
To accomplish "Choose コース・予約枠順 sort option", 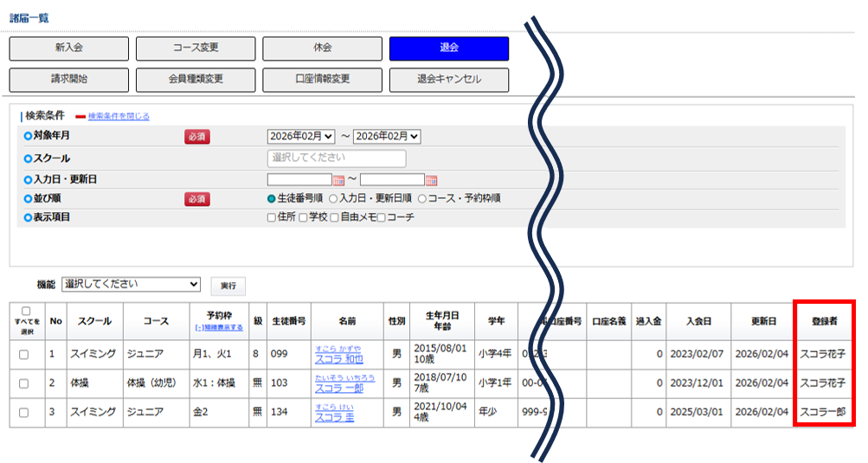I will tap(422, 199).
